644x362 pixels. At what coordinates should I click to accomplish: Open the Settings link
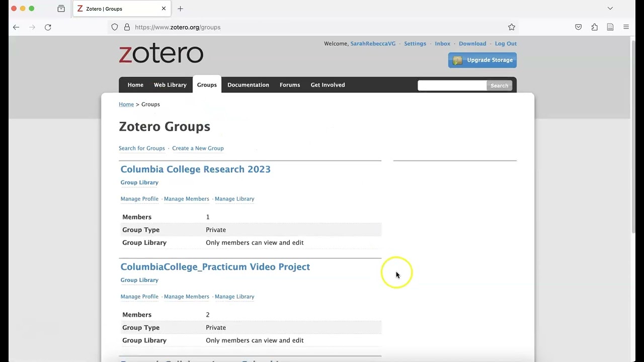(x=415, y=44)
